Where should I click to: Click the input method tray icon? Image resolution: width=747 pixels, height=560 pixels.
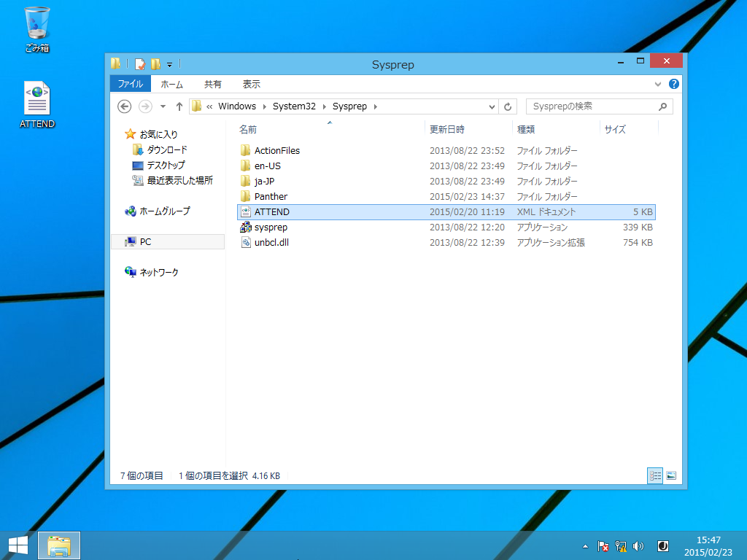point(662,546)
